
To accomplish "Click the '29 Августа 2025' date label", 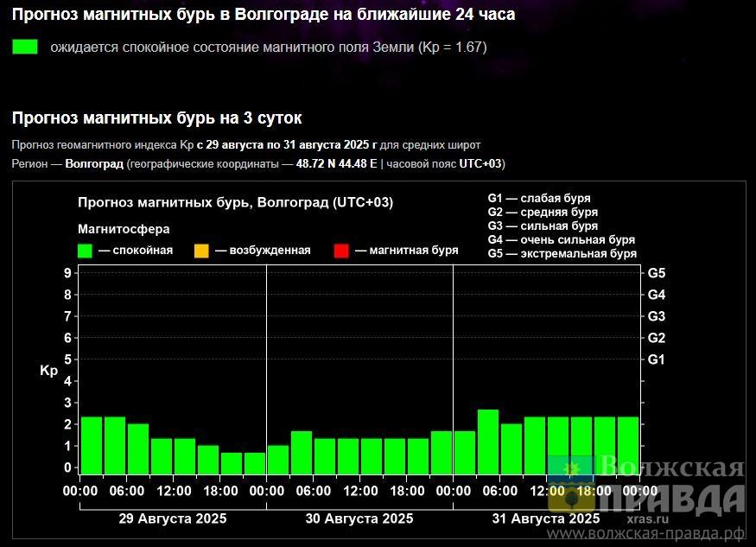I will tap(172, 518).
